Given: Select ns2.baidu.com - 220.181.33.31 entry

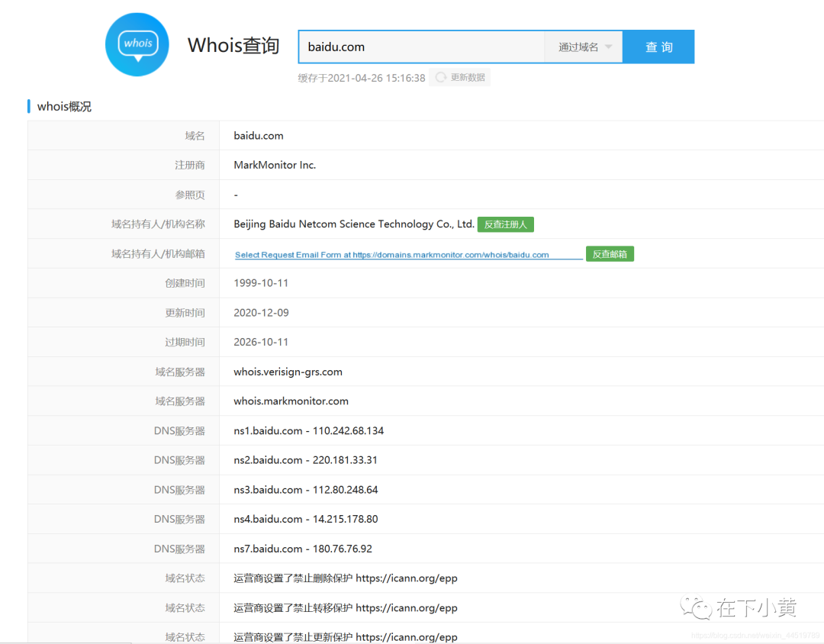Looking at the screenshot, I should [x=305, y=460].
